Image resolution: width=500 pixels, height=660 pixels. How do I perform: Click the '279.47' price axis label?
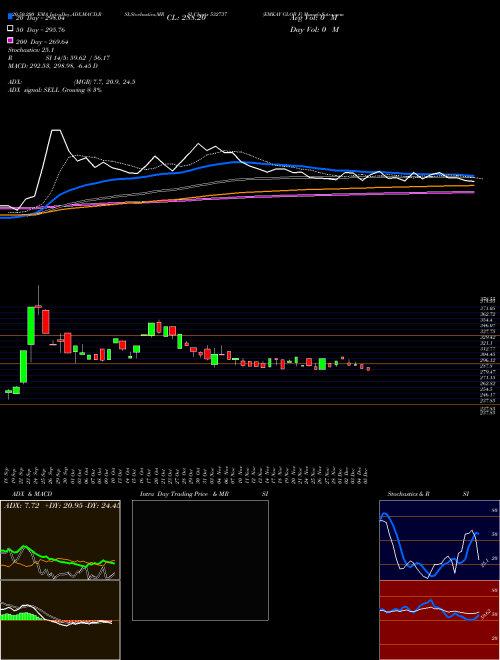[x=487, y=372]
